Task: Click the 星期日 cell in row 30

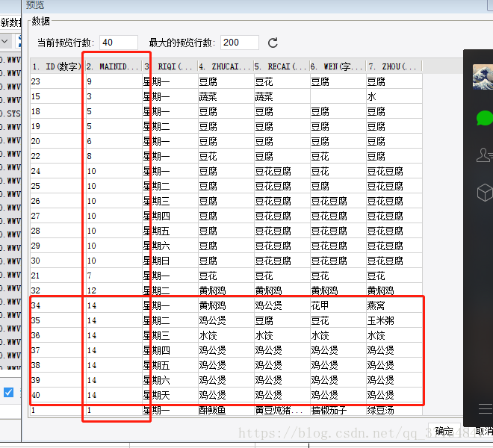Action: click(x=170, y=261)
